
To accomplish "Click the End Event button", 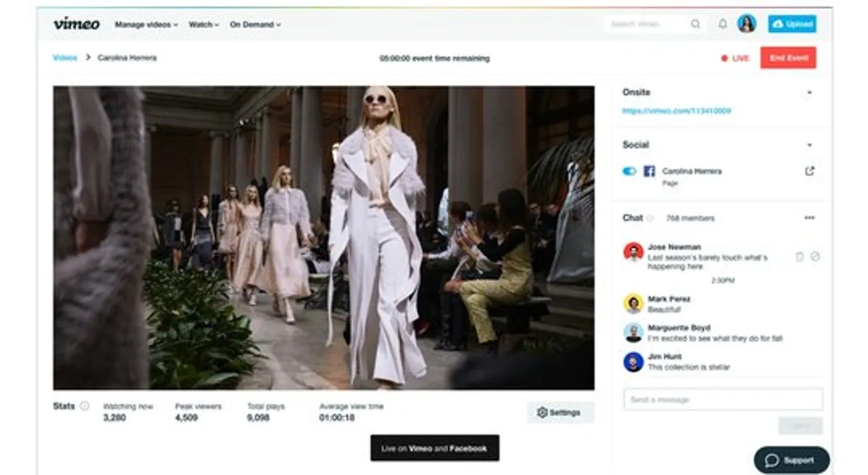I will point(788,58).
